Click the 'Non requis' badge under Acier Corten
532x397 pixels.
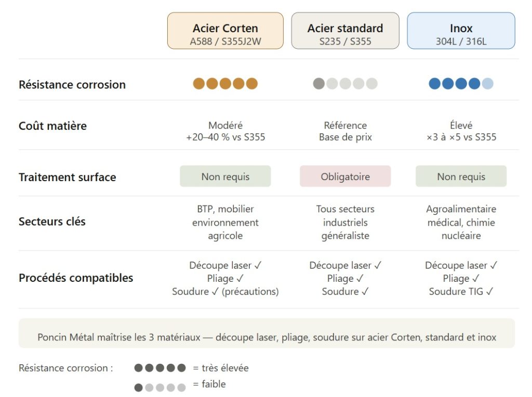point(225,176)
